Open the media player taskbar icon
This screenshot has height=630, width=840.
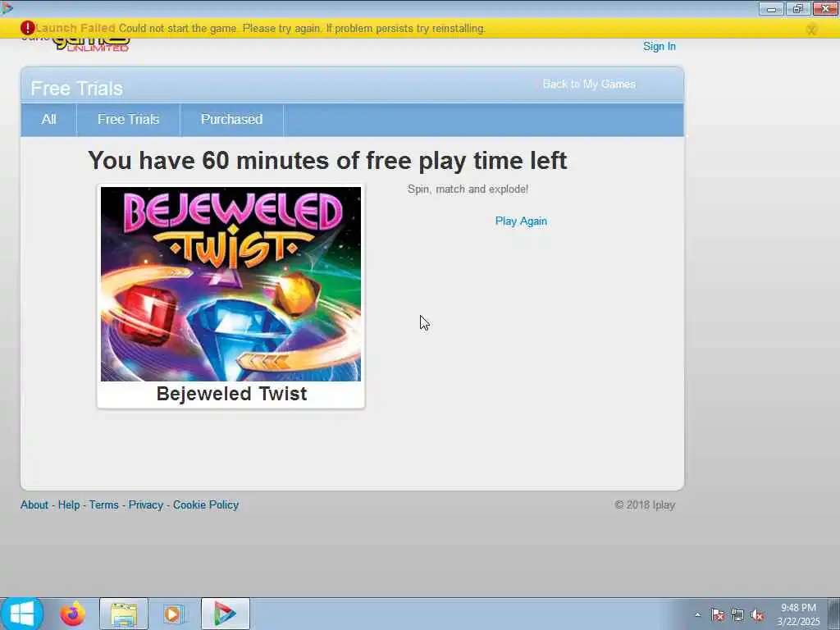[x=173, y=614]
